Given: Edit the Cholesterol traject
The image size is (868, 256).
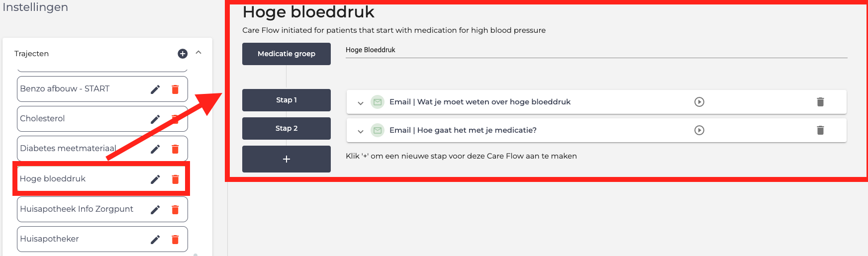Looking at the screenshot, I should tap(155, 119).
